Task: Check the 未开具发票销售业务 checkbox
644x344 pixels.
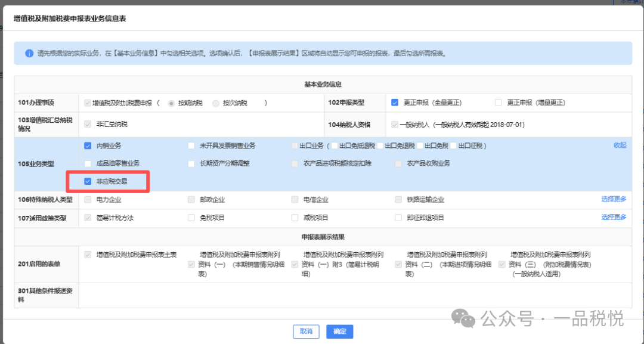Action: 191,145
